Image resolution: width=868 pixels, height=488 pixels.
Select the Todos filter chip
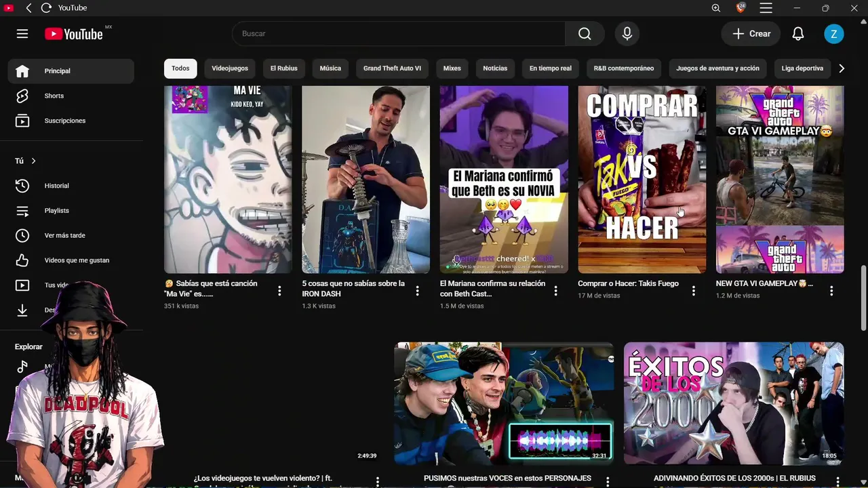click(180, 68)
